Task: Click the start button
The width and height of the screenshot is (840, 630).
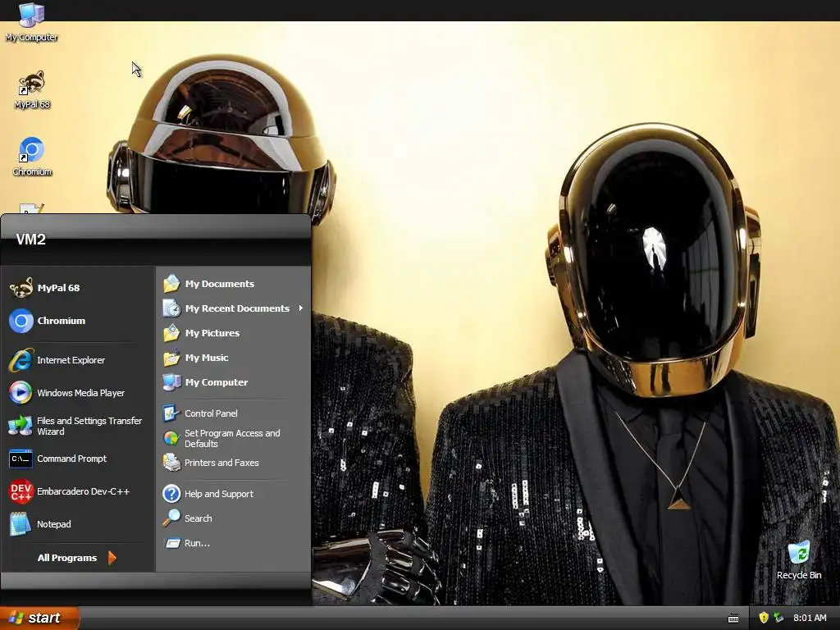Action: (39, 618)
